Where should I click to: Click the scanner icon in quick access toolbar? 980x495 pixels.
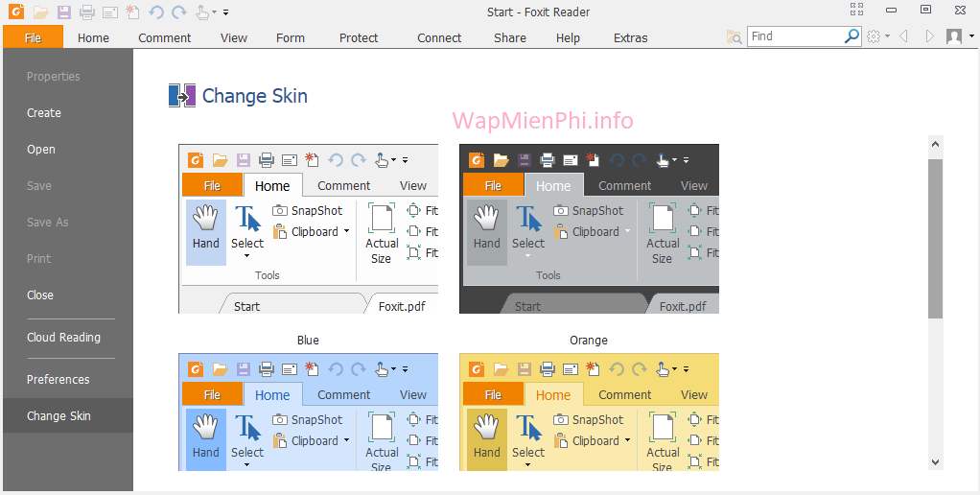[110, 12]
